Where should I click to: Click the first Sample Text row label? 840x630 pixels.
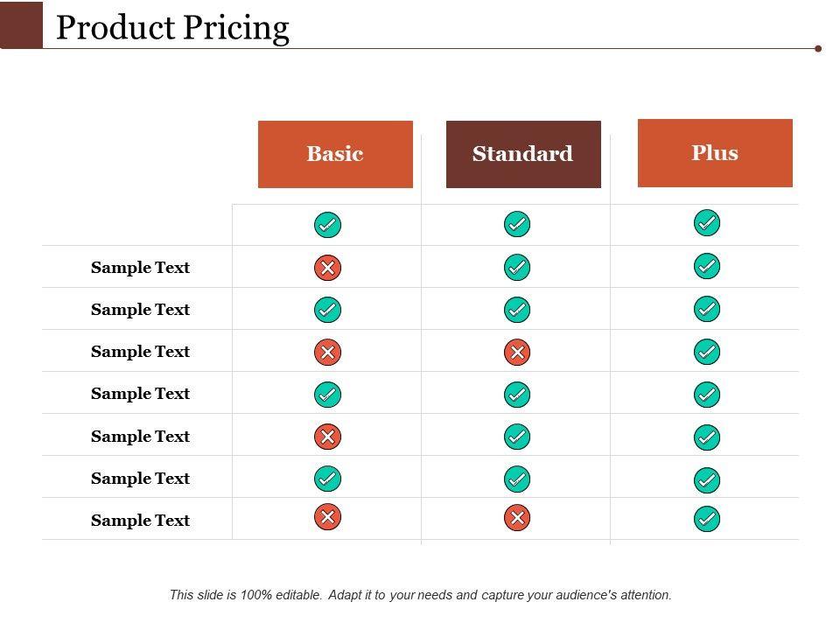click(140, 268)
